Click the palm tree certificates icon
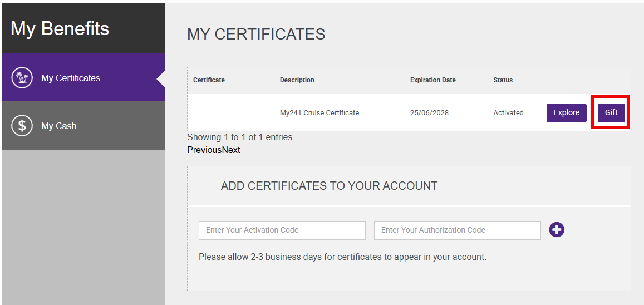 [x=22, y=78]
